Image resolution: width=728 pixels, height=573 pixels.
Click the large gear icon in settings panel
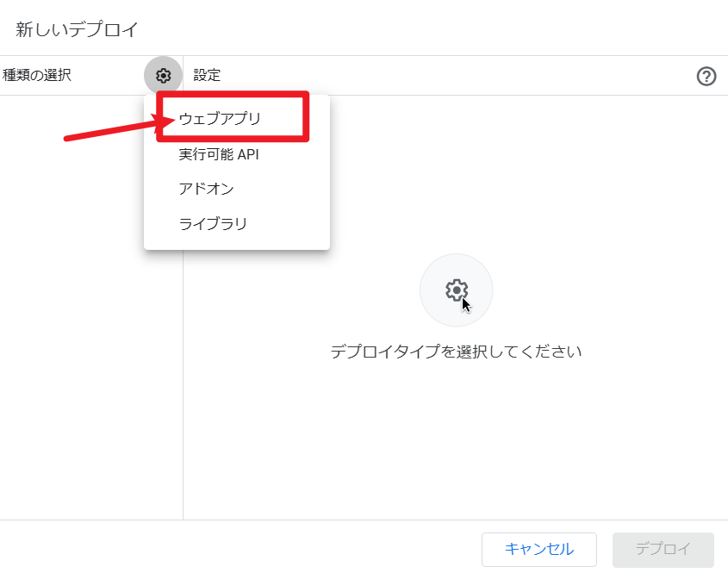[x=456, y=290]
